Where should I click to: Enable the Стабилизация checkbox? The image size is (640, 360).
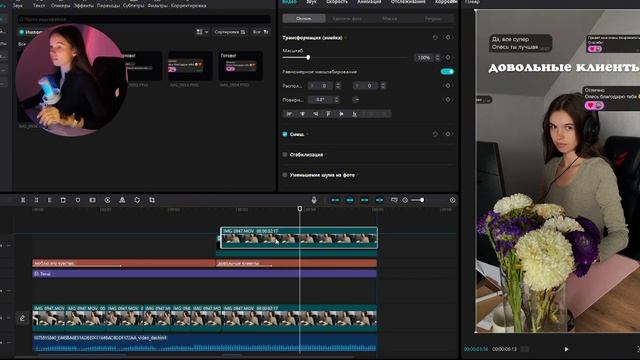coord(285,154)
